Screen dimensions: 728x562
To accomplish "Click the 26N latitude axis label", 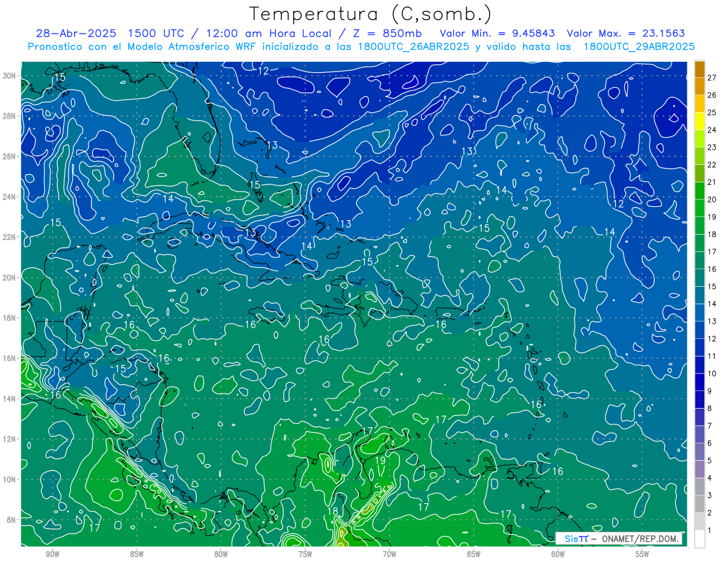I will click(9, 156).
